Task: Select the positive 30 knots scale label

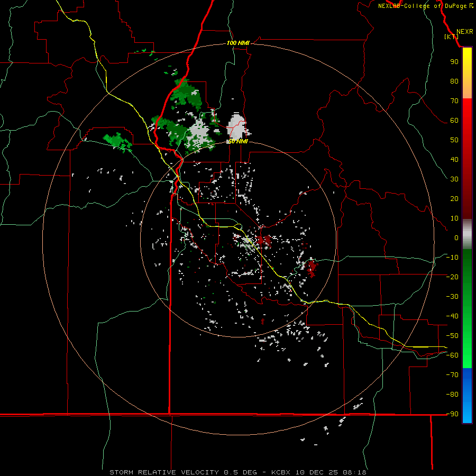Action: [x=454, y=179]
